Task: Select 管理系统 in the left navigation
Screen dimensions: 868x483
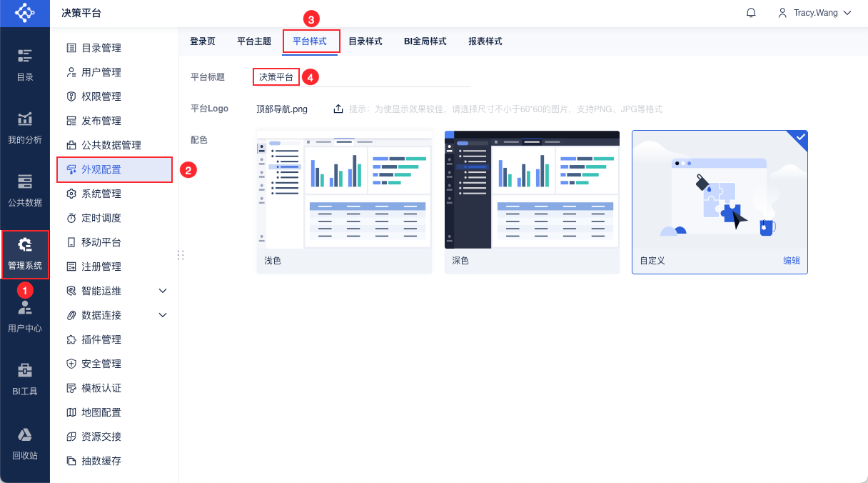Action: click(25, 254)
